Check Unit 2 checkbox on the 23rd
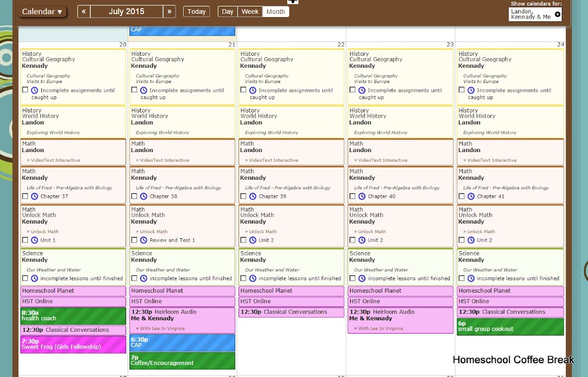The height and width of the screenshot is (377, 588). coord(352,240)
